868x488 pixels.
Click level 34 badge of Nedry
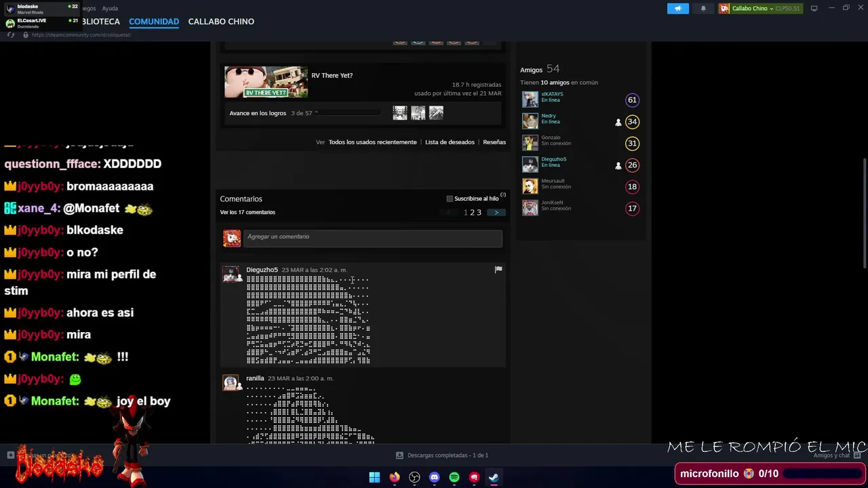click(x=632, y=122)
